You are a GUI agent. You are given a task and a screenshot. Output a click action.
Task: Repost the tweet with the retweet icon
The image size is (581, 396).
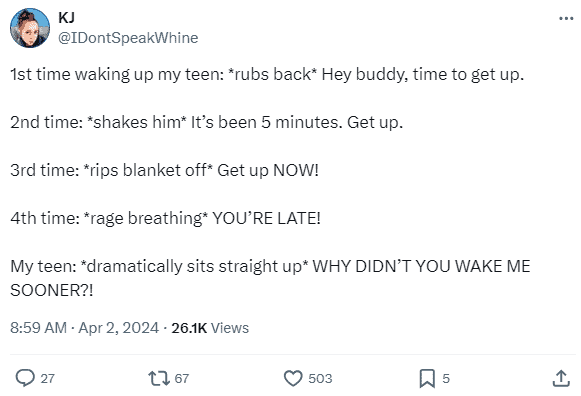point(159,379)
